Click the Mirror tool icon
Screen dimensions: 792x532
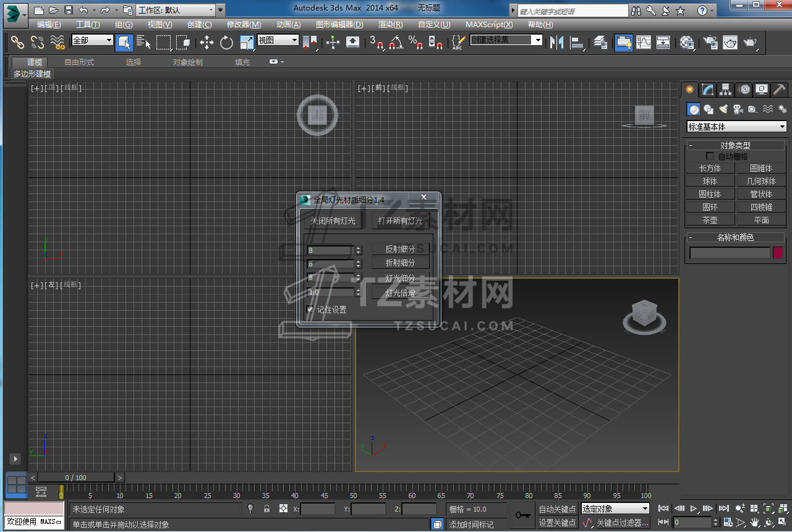point(557,42)
